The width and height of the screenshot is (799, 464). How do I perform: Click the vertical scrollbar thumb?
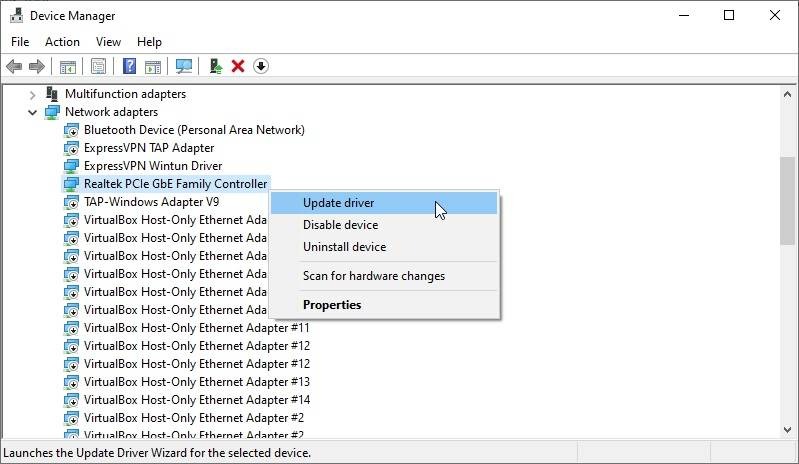[787, 201]
